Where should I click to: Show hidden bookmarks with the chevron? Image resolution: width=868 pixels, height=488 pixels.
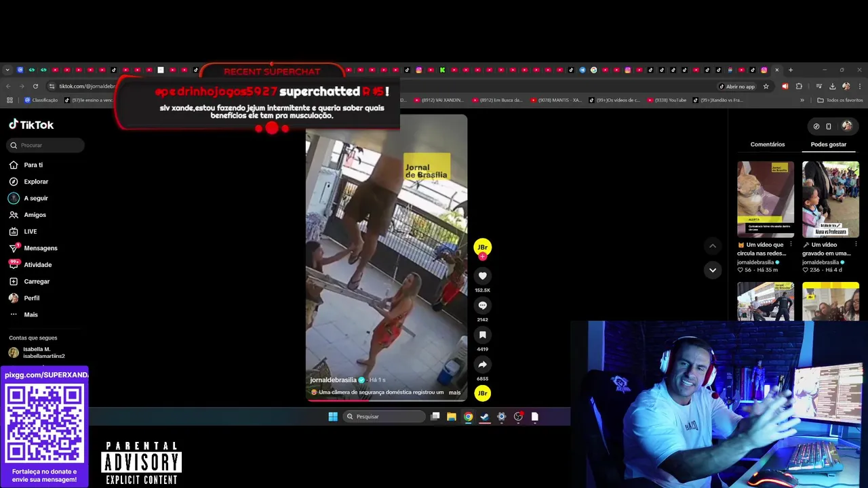coord(802,100)
